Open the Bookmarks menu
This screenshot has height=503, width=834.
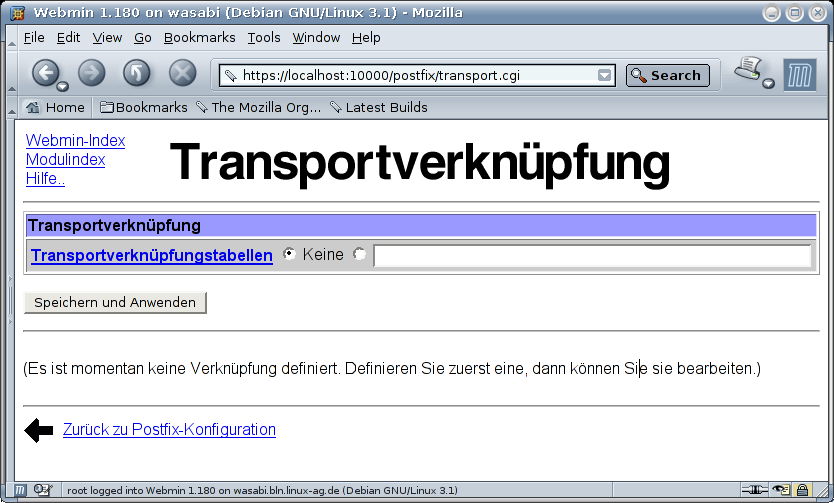pyautogui.click(x=199, y=38)
